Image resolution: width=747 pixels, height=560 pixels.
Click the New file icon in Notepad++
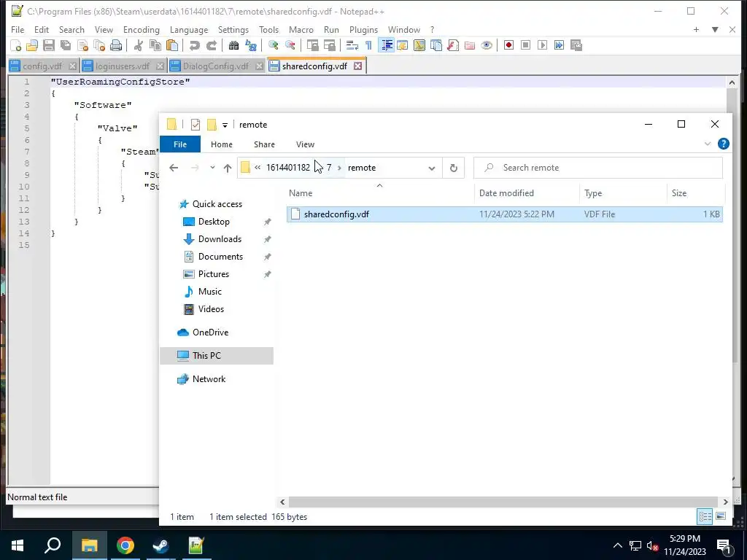(x=16, y=45)
